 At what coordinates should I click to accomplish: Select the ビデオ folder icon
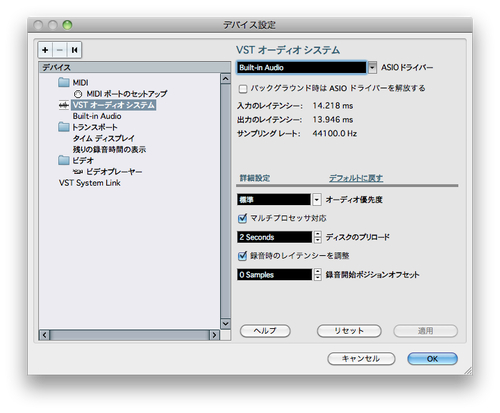tap(64, 160)
